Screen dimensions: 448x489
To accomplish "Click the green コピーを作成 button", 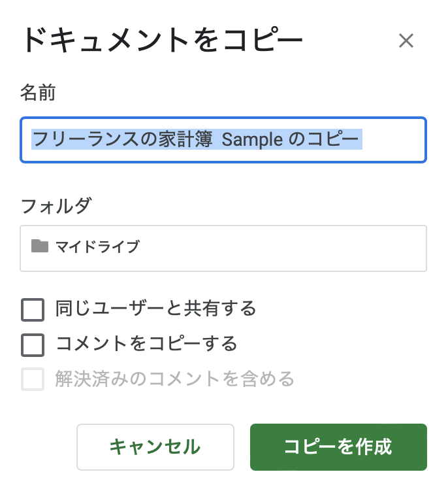I will (338, 447).
